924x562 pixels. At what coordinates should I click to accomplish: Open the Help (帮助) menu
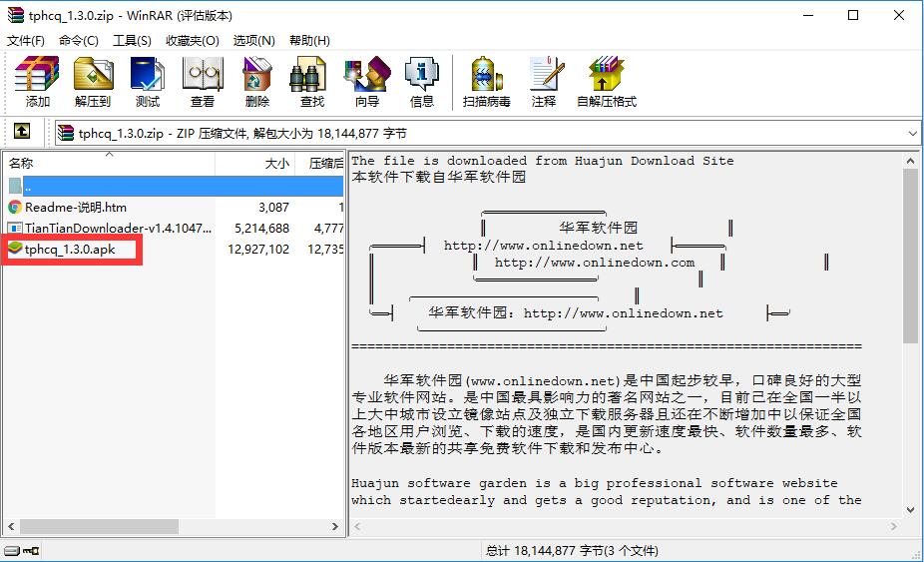point(309,41)
